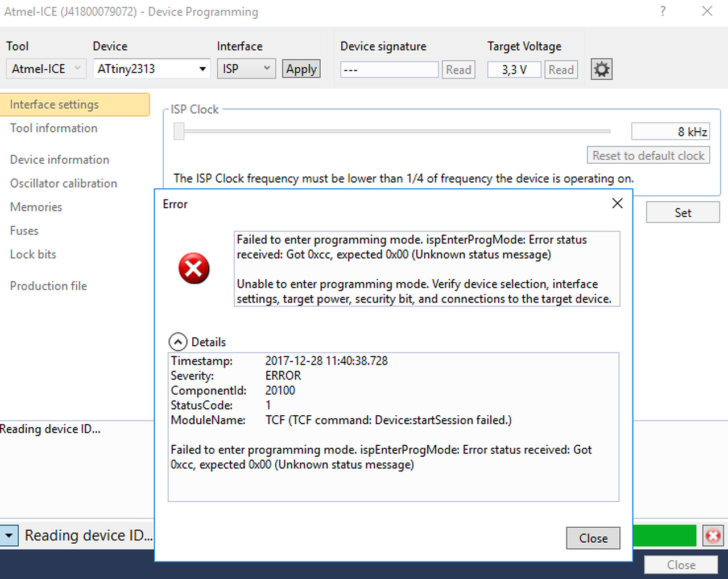Click the help question mark icon
The height and width of the screenshot is (579, 728).
click(x=663, y=11)
